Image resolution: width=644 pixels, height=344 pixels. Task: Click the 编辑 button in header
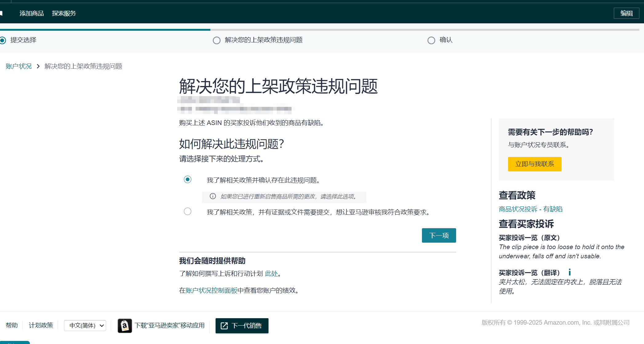pyautogui.click(x=626, y=13)
